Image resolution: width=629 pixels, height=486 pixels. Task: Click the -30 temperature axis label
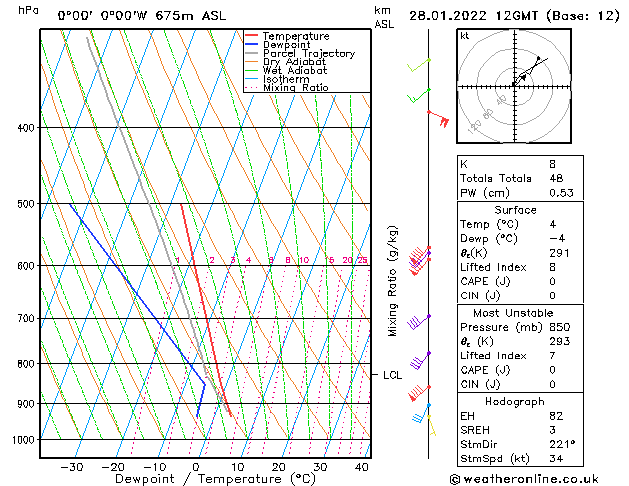point(72,467)
